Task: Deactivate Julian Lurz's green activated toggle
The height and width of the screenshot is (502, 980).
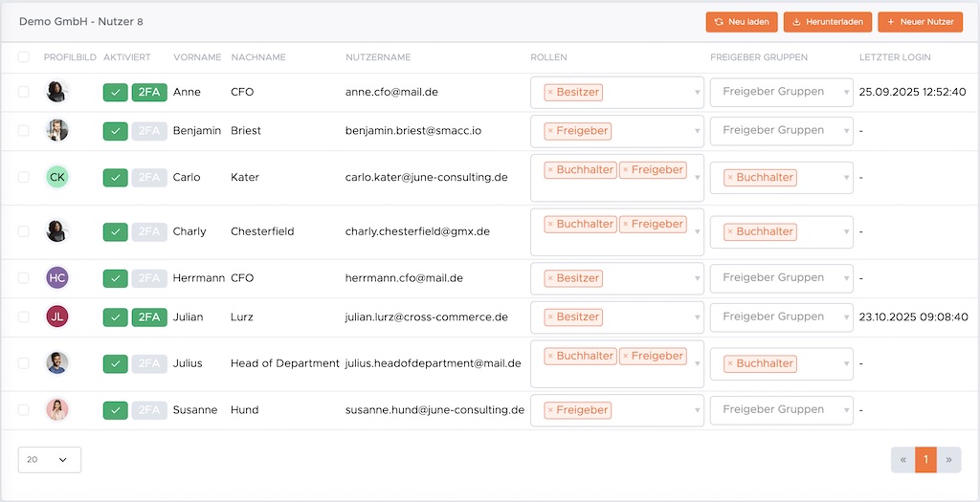Action: tap(115, 316)
